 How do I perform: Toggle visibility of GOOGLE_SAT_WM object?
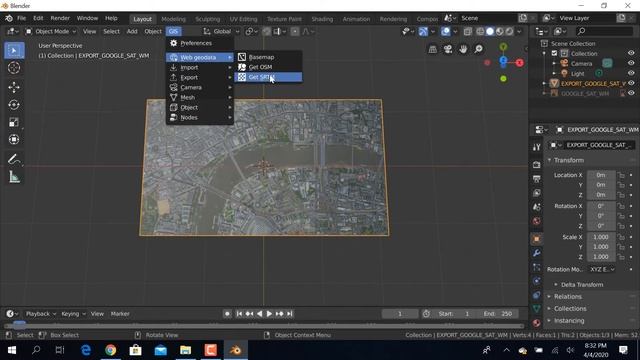pyautogui.click(x=631, y=93)
